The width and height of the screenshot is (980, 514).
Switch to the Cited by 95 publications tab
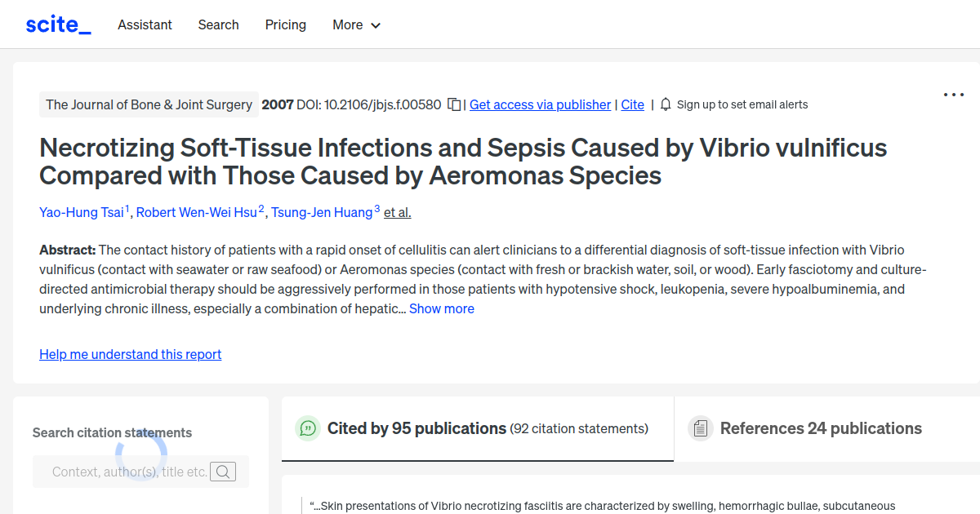(x=415, y=428)
